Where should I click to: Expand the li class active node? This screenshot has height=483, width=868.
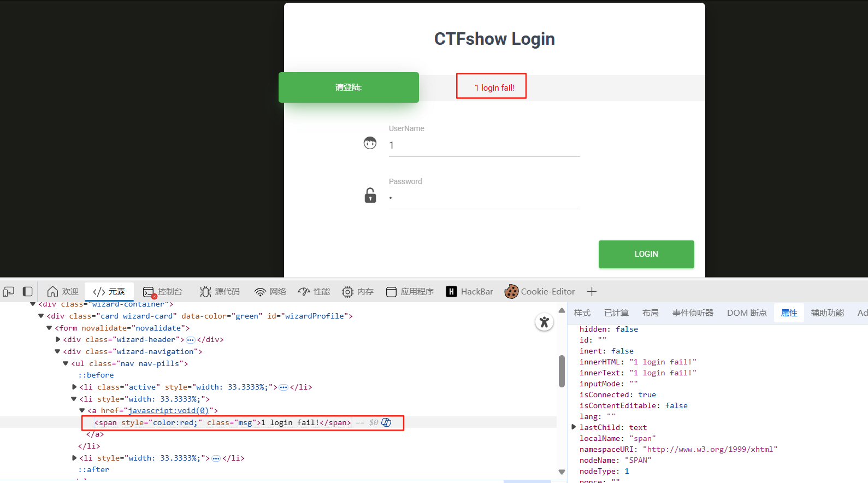pyautogui.click(x=74, y=387)
